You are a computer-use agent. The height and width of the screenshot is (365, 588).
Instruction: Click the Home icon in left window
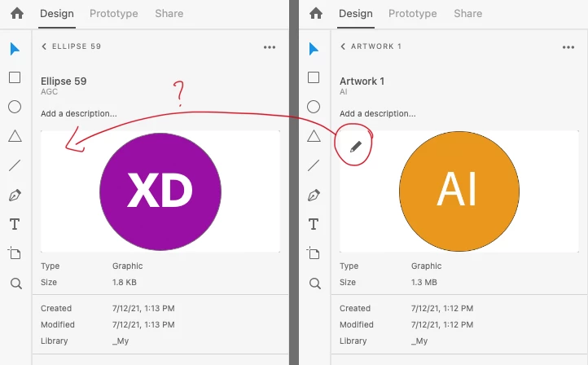click(17, 14)
